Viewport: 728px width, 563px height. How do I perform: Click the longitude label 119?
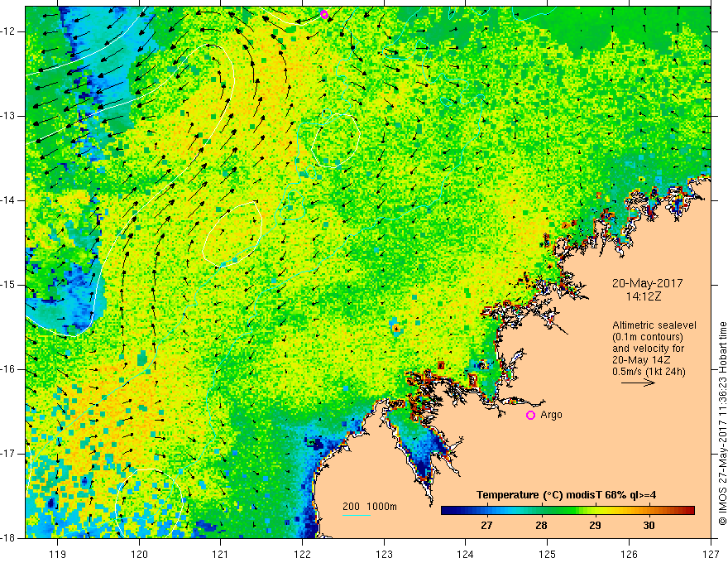[58, 555]
